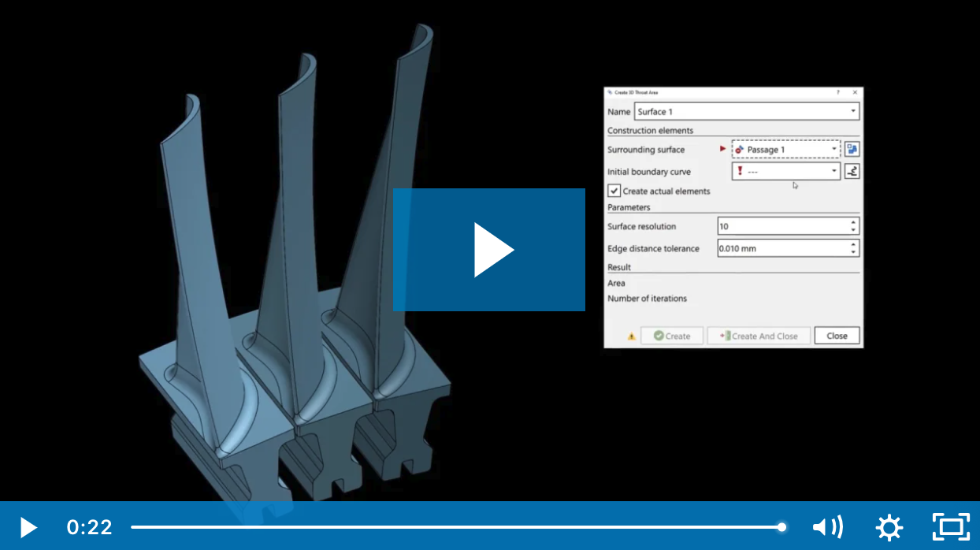Screen dimensions: 980x550
Task: Click the help question mark in dialog title
Action: (x=837, y=92)
